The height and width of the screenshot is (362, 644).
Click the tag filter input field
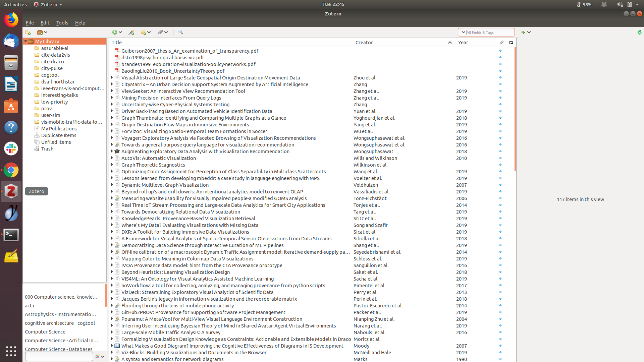[59, 357]
